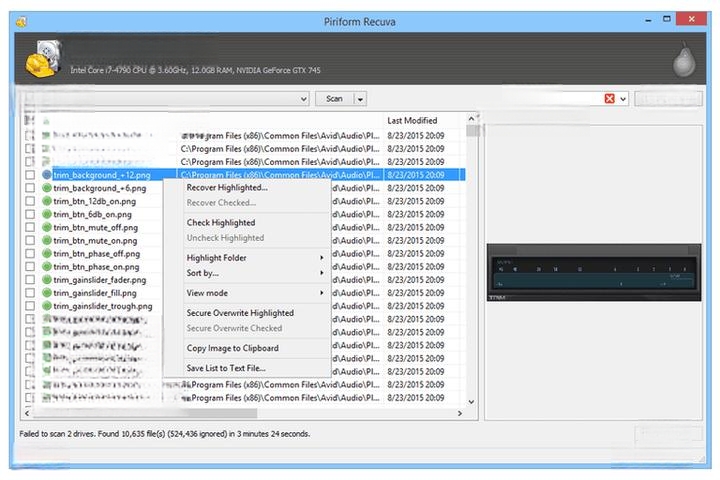Clear the filter with the red X icon
This screenshot has width=720, height=480.
609,98
